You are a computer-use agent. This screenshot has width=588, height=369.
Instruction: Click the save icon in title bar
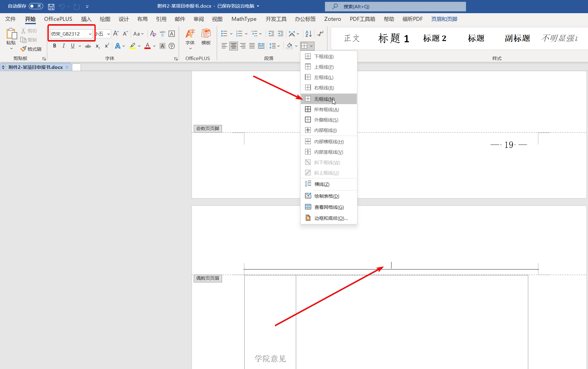51,6
